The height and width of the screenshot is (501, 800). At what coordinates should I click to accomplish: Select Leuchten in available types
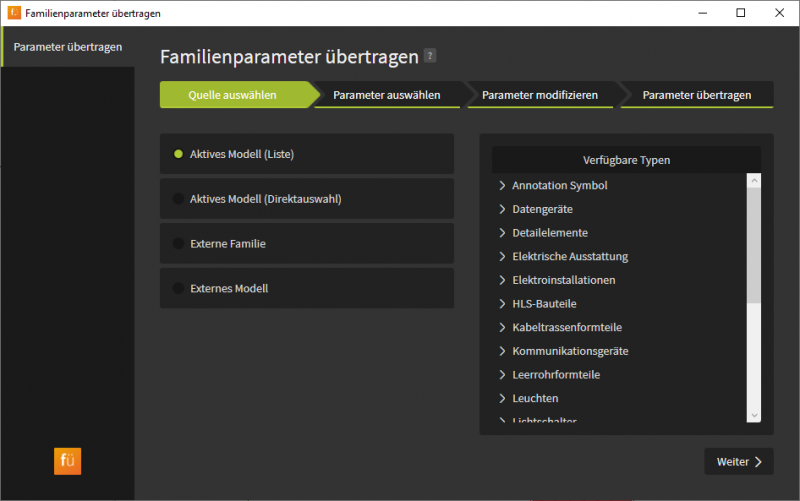click(535, 398)
